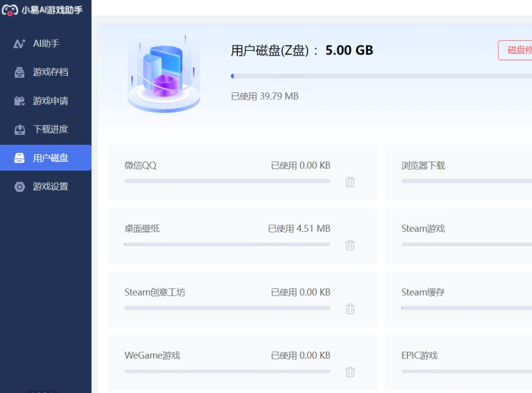The height and width of the screenshot is (393, 532).
Task: Go to 下载进度 section
Action: [50, 129]
